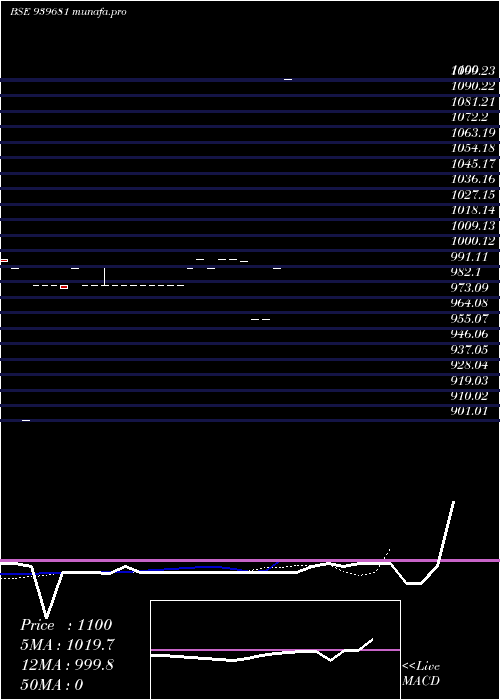
Task: Click the 973.09 price level label
Action: pos(469,288)
